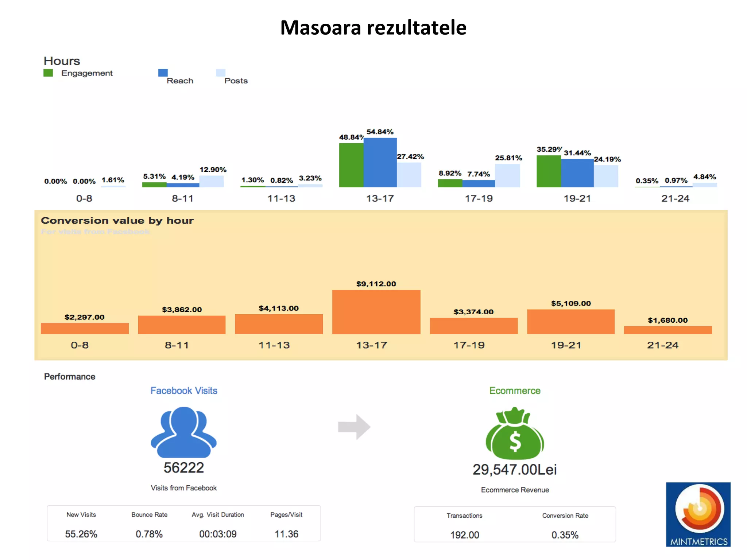Click the light blue Posts legend square
Image resolution: width=747 pixels, height=560 pixels.
[x=220, y=73]
